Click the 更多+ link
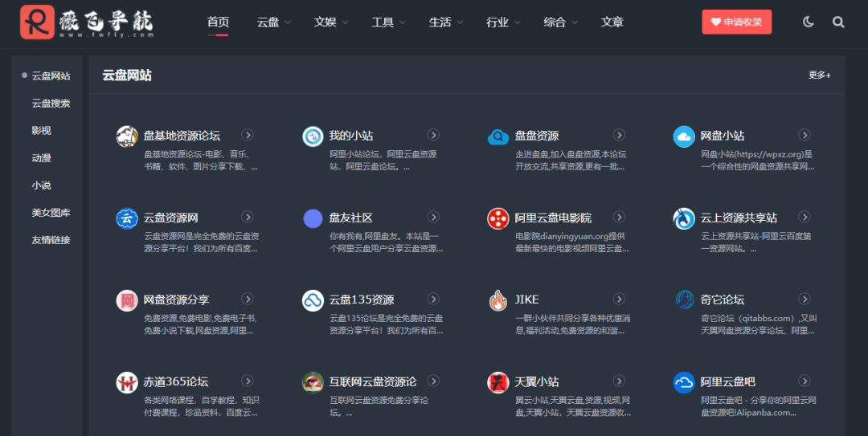Image resolution: width=868 pixels, height=436 pixels. 819,75
